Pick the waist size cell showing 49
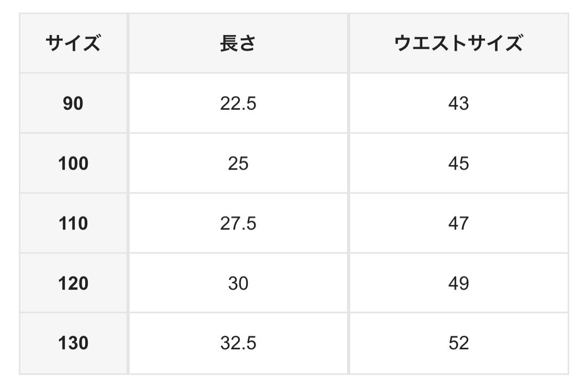 [x=458, y=283]
